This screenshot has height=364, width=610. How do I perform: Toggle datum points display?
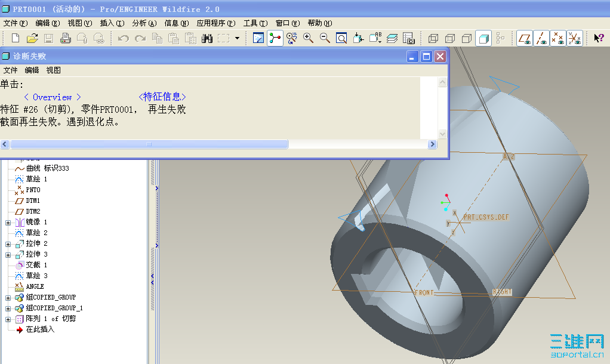coord(558,38)
